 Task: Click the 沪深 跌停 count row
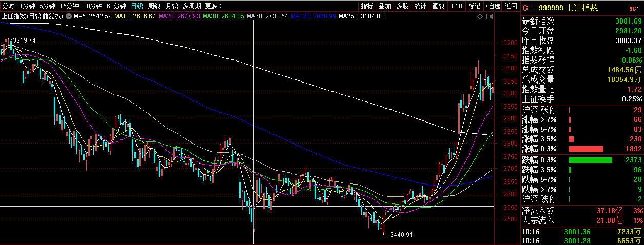[x=582, y=199]
